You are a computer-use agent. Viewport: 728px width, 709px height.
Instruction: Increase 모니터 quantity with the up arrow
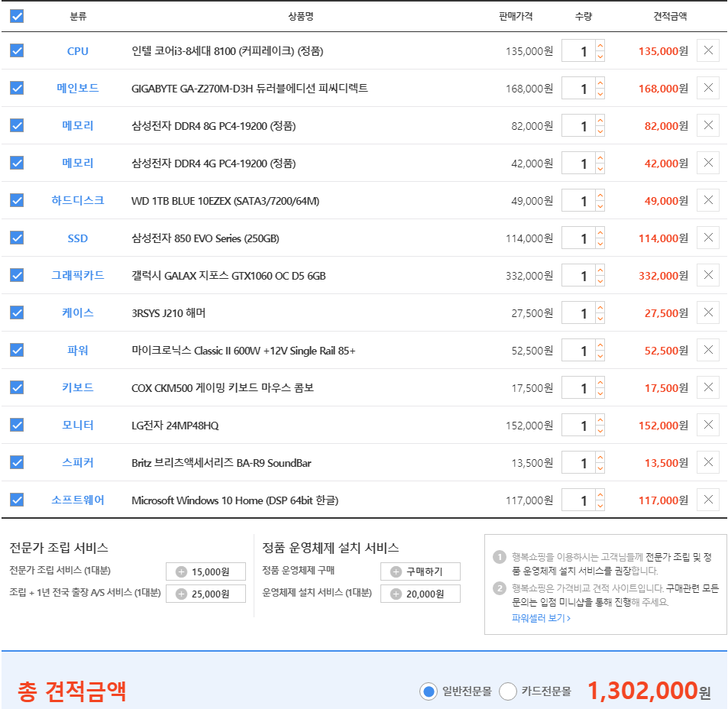point(600,420)
